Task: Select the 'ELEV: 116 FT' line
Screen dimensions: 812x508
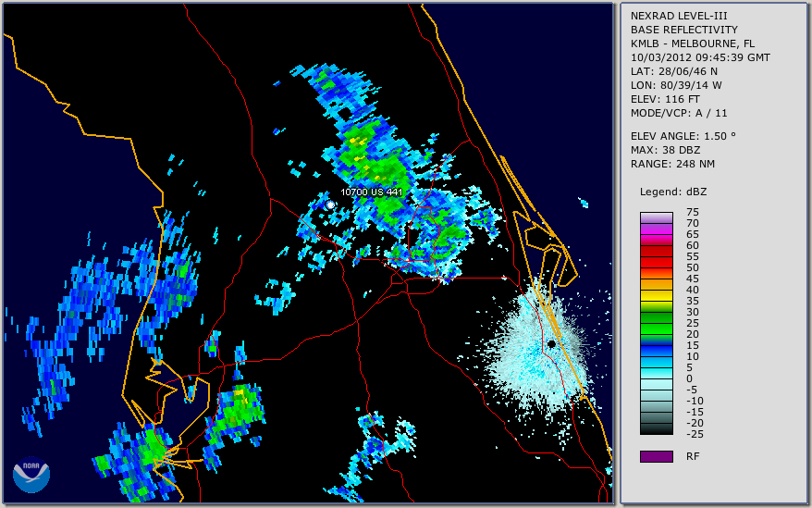Action: tap(665, 99)
